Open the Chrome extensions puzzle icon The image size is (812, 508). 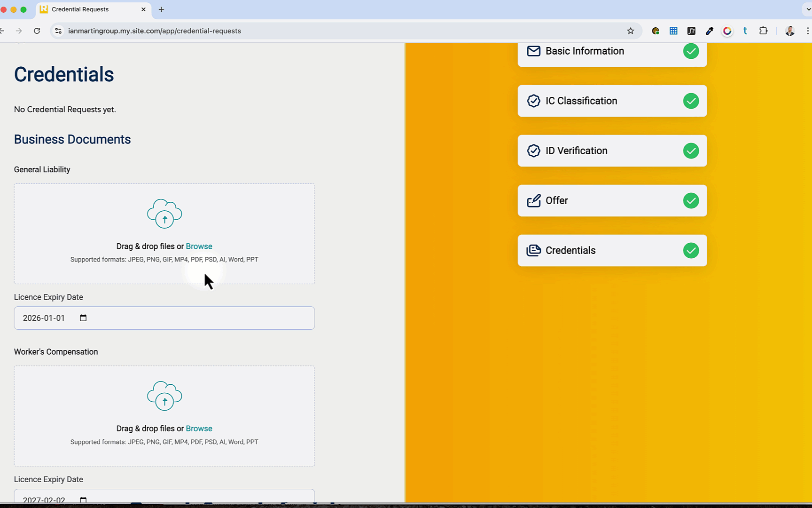(763, 31)
